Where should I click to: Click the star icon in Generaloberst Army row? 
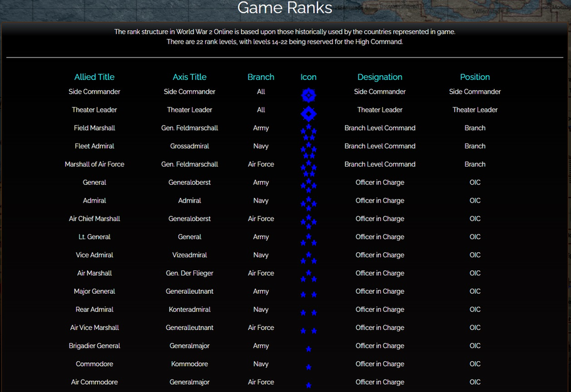point(308,185)
